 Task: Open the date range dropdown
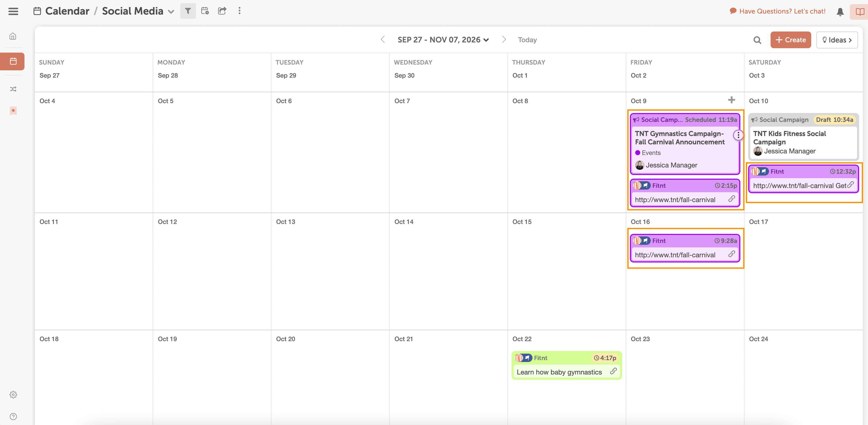point(443,40)
